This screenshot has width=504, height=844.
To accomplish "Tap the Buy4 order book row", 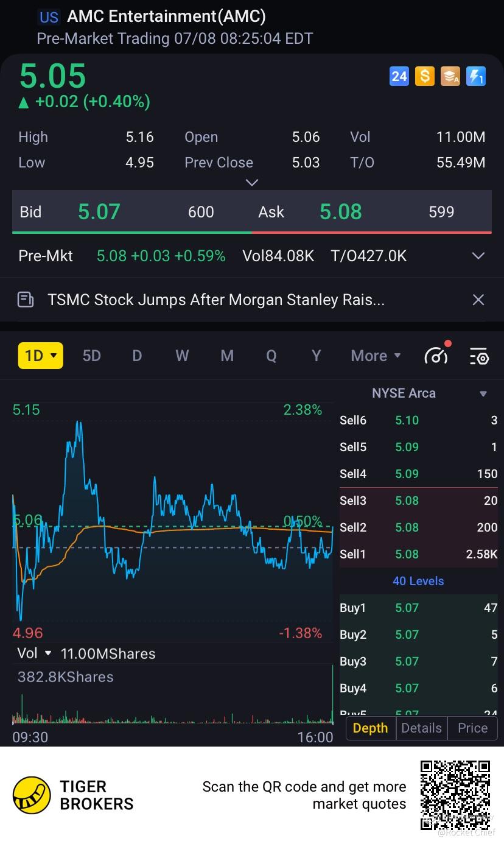I will pyautogui.click(x=419, y=688).
